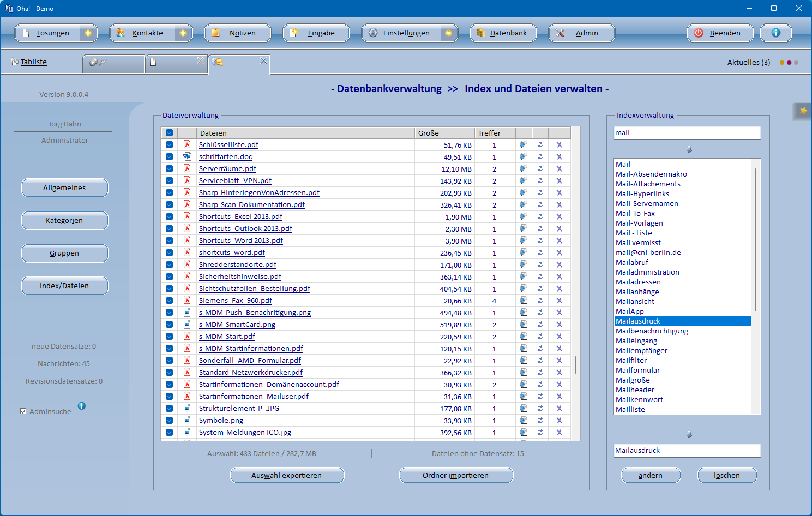The height and width of the screenshot is (516, 812).
Task: Click the star icon beside Einstellungen
Action: click(x=448, y=33)
